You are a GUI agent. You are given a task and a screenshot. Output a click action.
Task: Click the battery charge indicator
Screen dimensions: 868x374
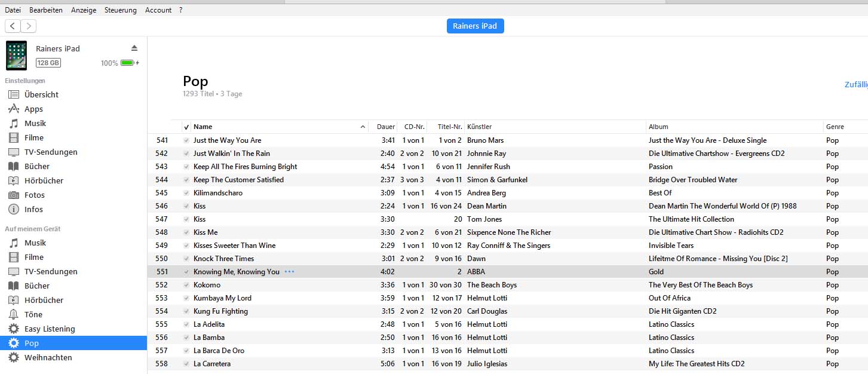[128, 63]
